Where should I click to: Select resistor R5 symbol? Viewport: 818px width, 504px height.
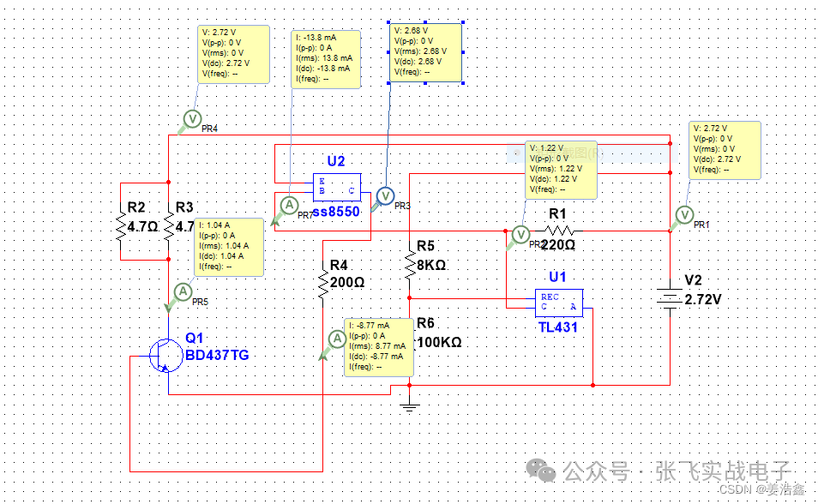click(410, 263)
